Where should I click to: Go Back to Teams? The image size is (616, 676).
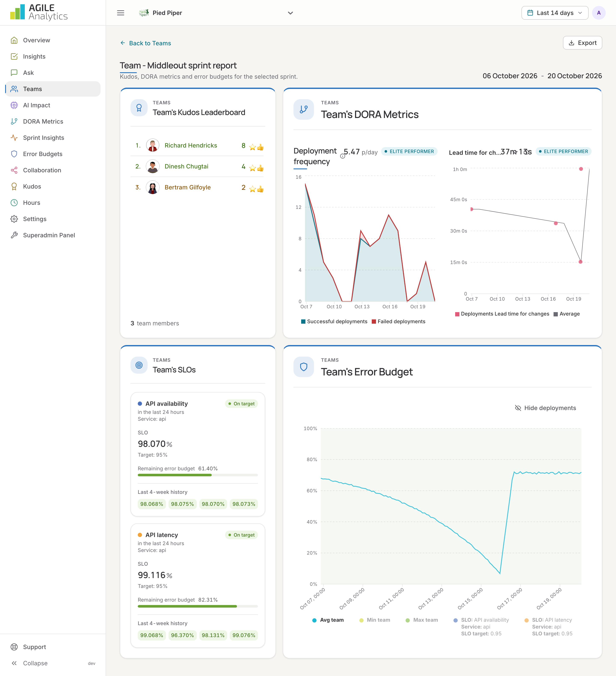pyautogui.click(x=146, y=43)
